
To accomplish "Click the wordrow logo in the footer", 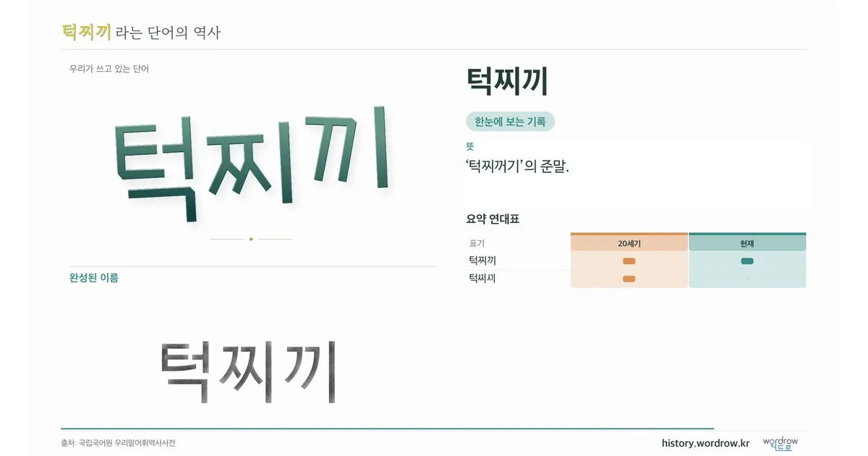I will pos(780,443).
